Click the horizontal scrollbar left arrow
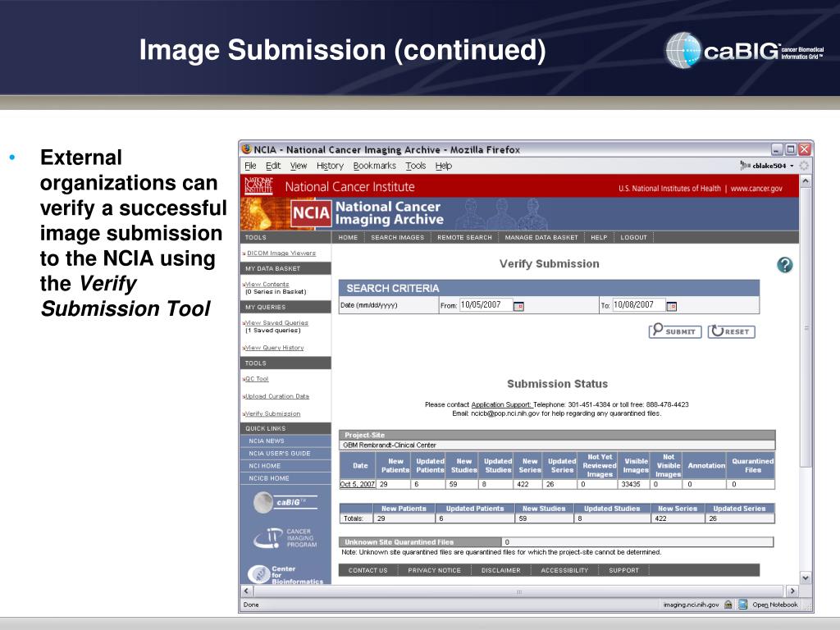Viewport: 840px width, 630px height. [246, 591]
